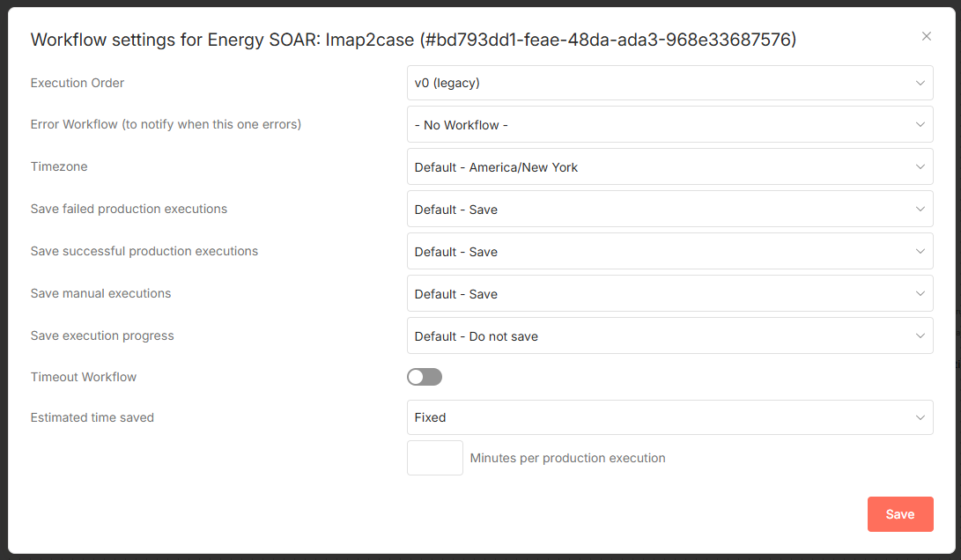
Task: Click the 'Save manual executions' label
Action: (x=100, y=293)
